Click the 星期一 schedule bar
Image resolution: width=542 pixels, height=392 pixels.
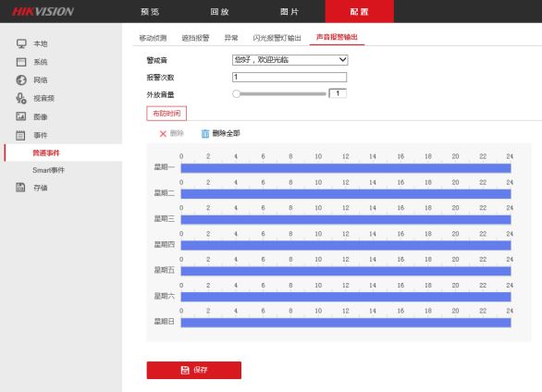[x=346, y=168]
